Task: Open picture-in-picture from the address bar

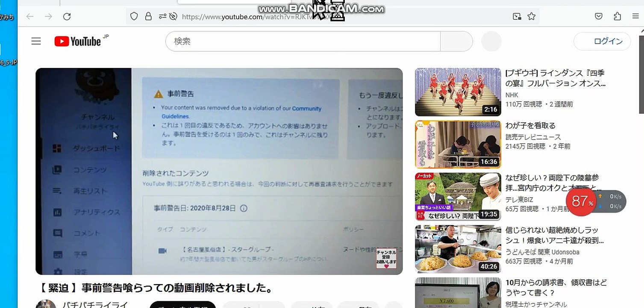Action: point(517,17)
